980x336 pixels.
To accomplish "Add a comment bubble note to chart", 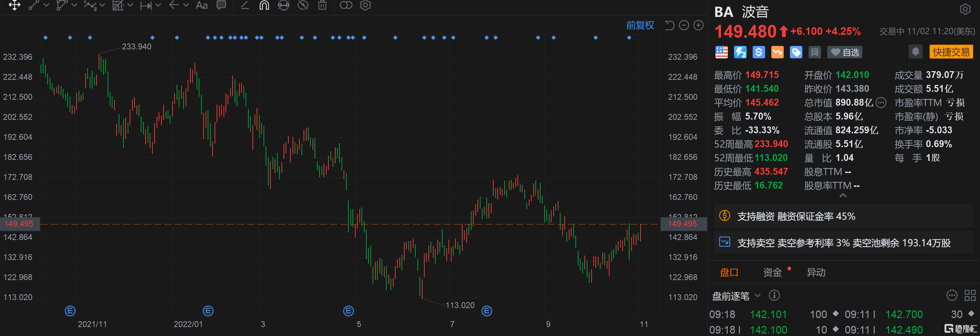I will pos(221,5).
